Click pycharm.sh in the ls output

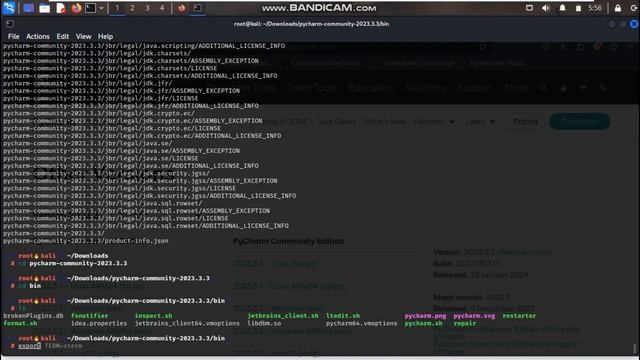tap(423, 323)
